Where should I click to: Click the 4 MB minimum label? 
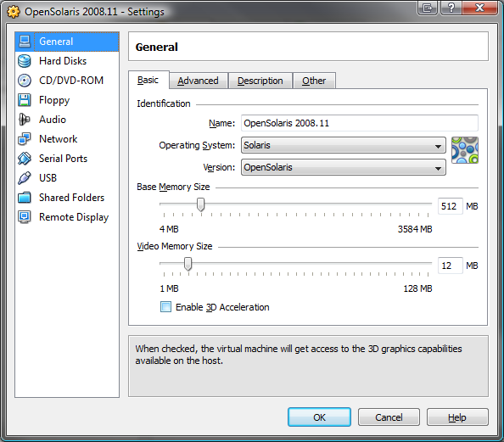click(x=169, y=229)
